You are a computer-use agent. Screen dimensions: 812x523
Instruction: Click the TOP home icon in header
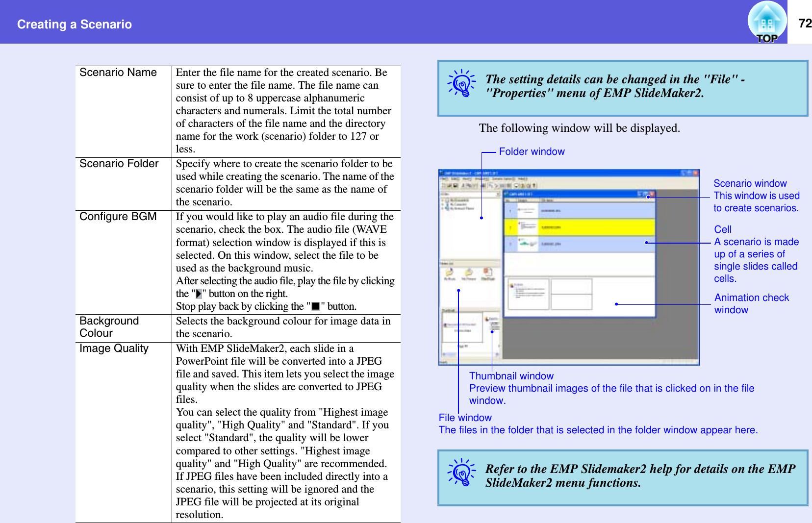(767, 23)
